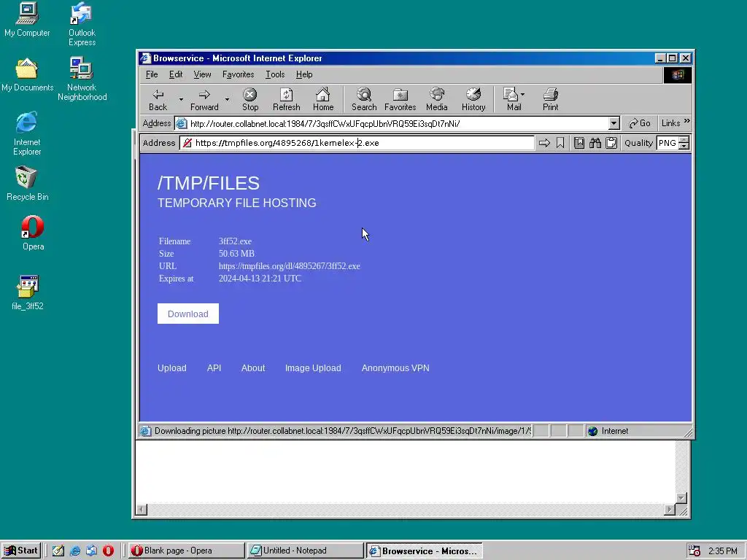747x560 pixels.
Task: Click the Quality PNG value field
Action: point(667,143)
